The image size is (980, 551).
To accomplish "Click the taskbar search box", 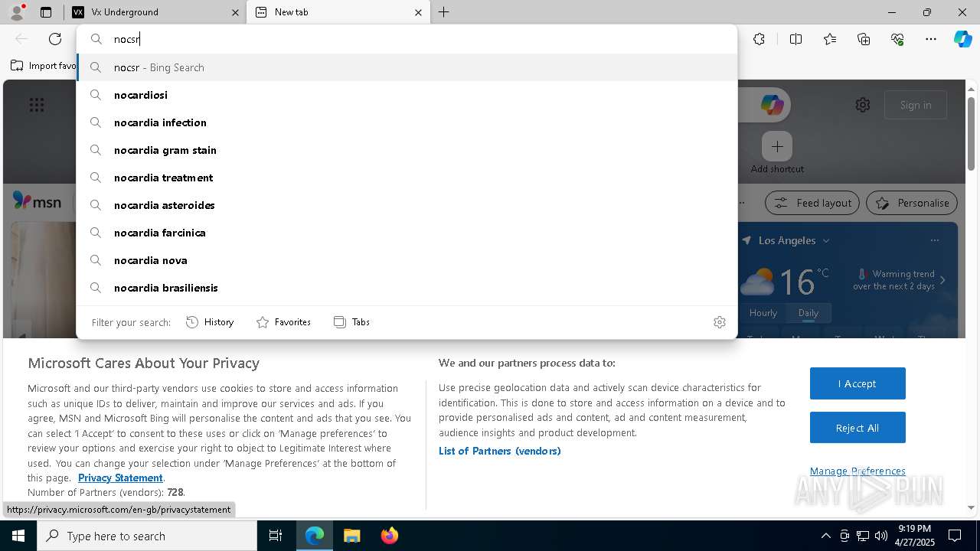I will [x=147, y=536].
